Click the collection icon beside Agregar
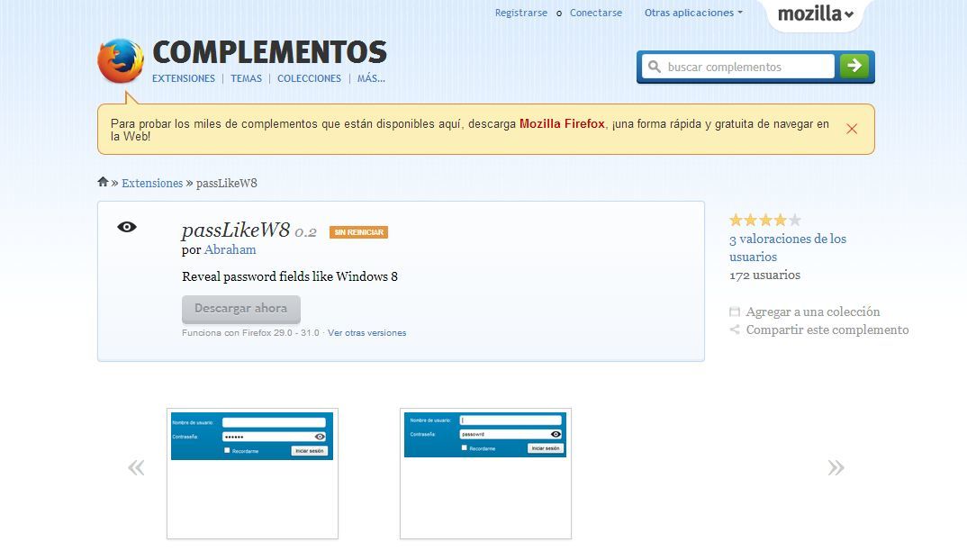The width and height of the screenshot is (967, 560). coord(735,312)
